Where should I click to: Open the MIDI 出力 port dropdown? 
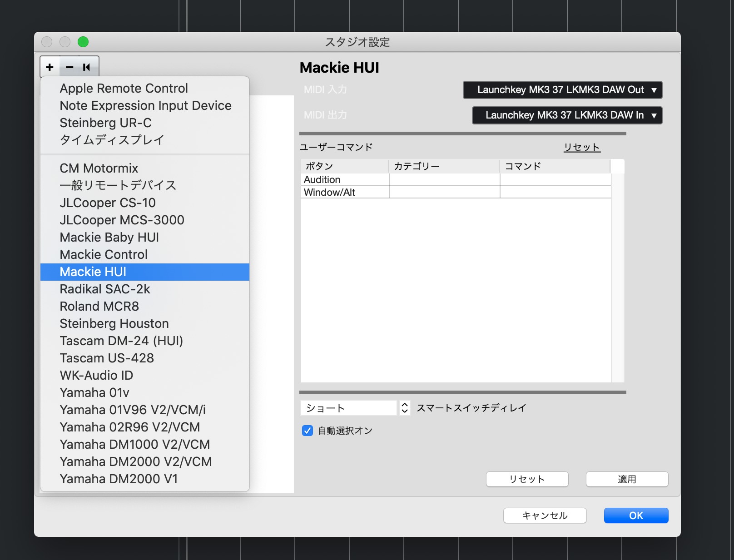pos(567,115)
